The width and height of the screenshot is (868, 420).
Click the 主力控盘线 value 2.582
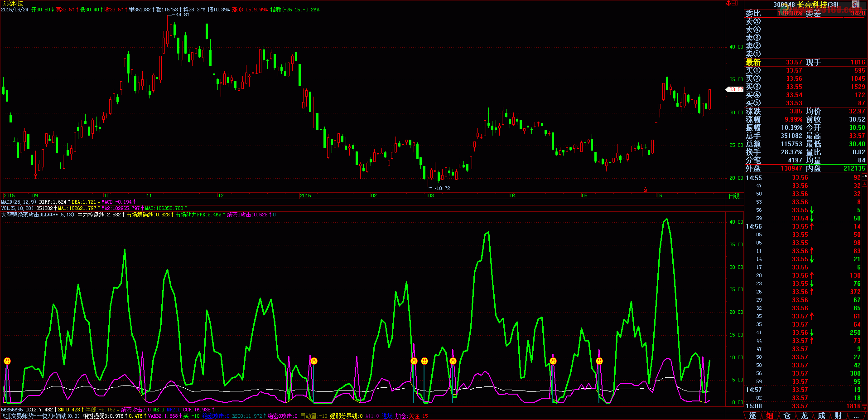pyautogui.click(x=114, y=215)
